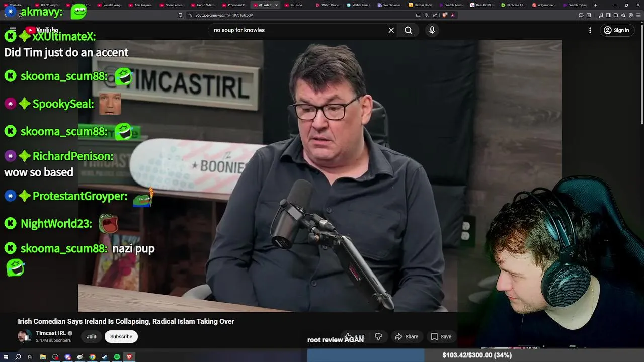Switch to the Gen-Z browser tab
Viewport: 644px width, 362px height.
pos(204,5)
